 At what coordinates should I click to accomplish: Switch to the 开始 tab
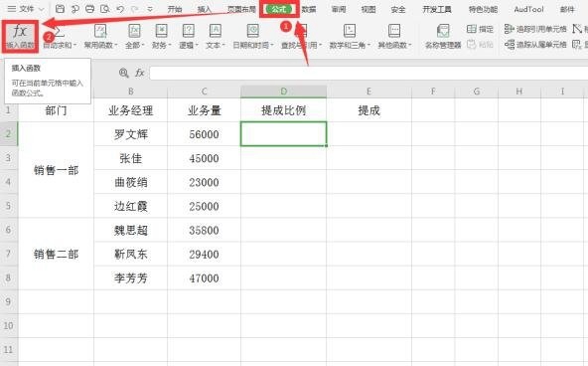pyautogui.click(x=175, y=9)
